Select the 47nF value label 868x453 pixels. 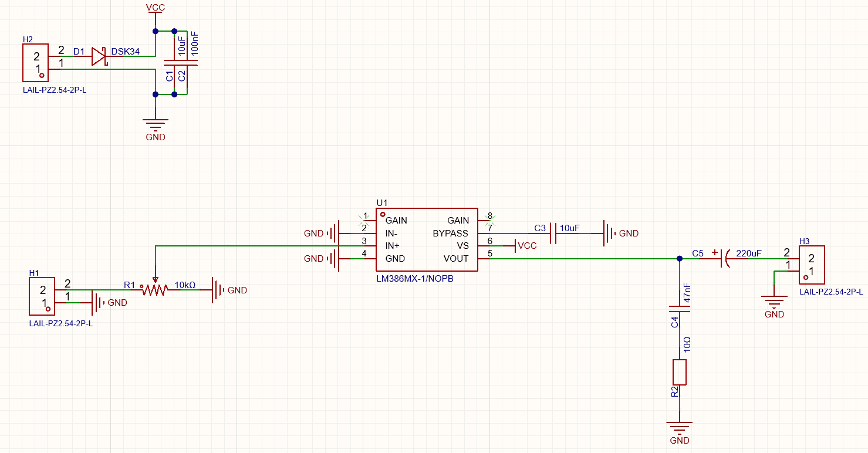click(x=687, y=292)
